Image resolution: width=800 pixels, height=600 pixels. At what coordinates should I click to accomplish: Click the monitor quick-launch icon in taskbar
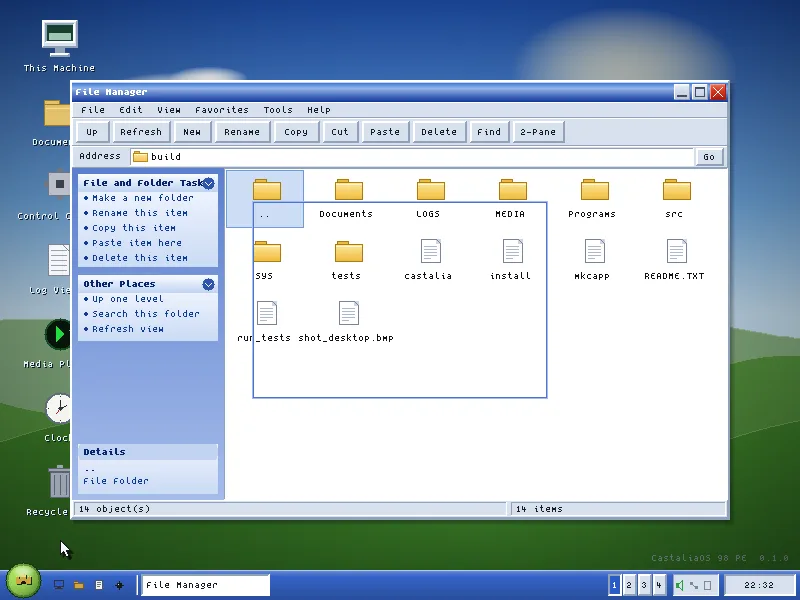click(59, 585)
